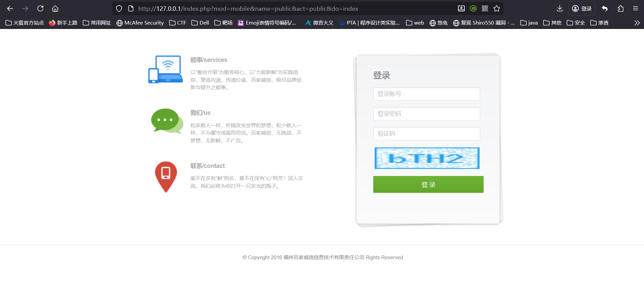Reload the current page
Image resolution: width=644 pixels, height=281 pixels.
point(40,8)
